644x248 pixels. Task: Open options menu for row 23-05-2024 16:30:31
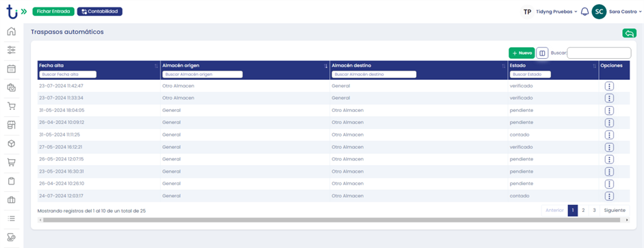click(610, 171)
